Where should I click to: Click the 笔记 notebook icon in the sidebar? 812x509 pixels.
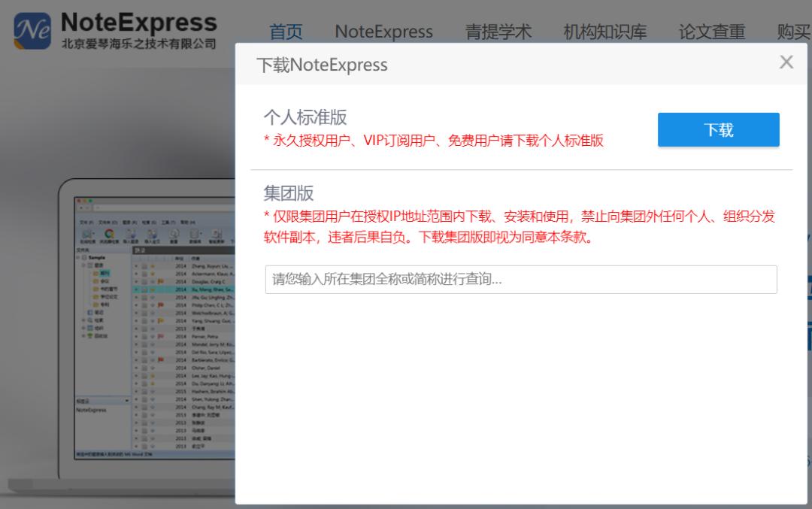(x=89, y=313)
